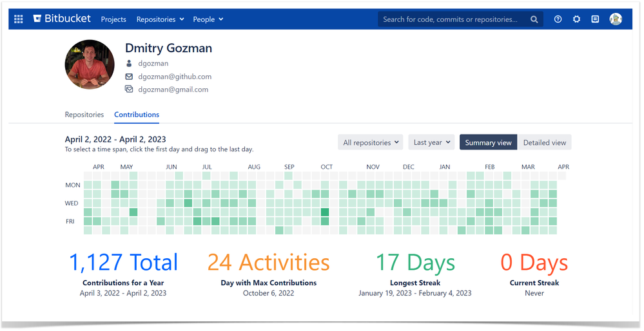
Task: Switch to Summary view
Action: pyautogui.click(x=489, y=142)
